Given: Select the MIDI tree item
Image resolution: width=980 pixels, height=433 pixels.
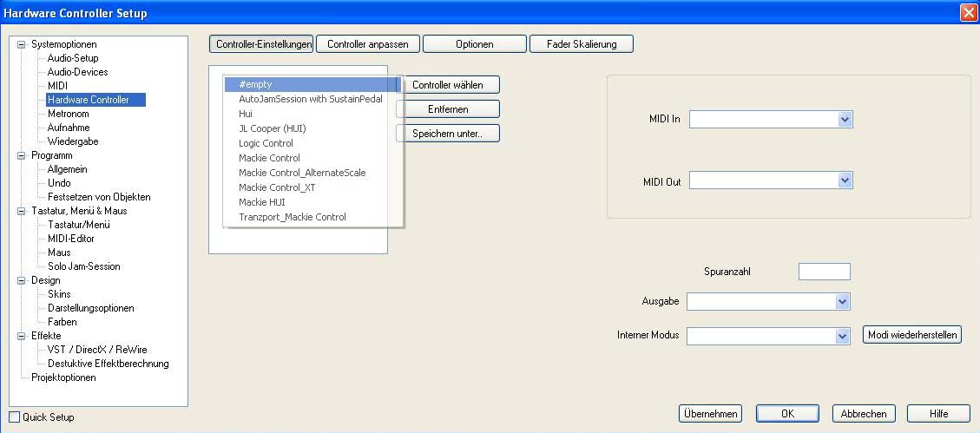Looking at the screenshot, I should pyautogui.click(x=57, y=86).
